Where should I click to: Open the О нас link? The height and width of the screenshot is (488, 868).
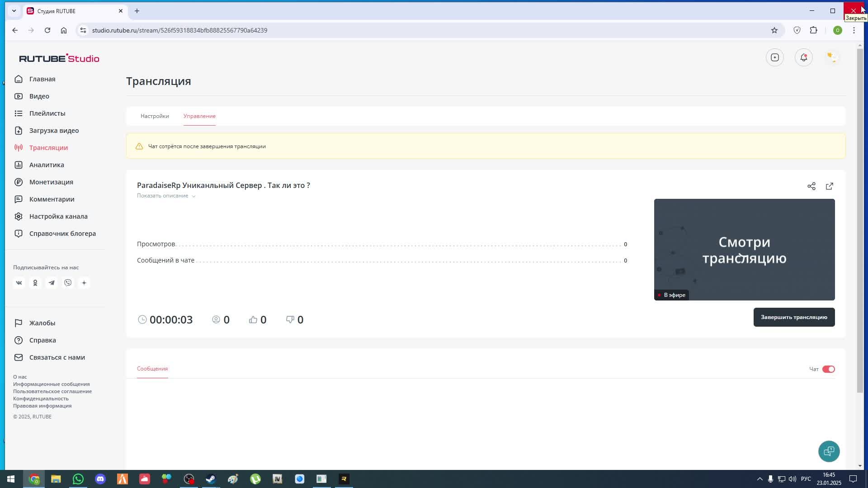click(20, 377)
